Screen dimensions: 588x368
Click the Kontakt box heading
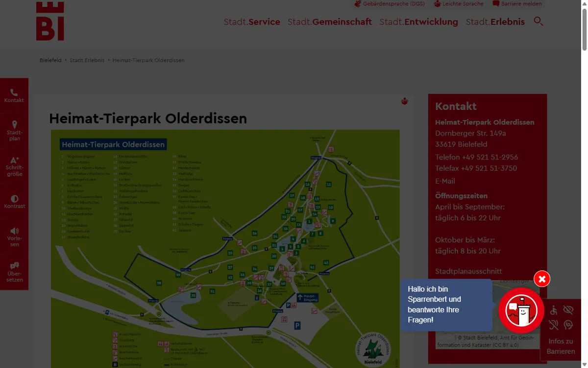pos(456,106)
